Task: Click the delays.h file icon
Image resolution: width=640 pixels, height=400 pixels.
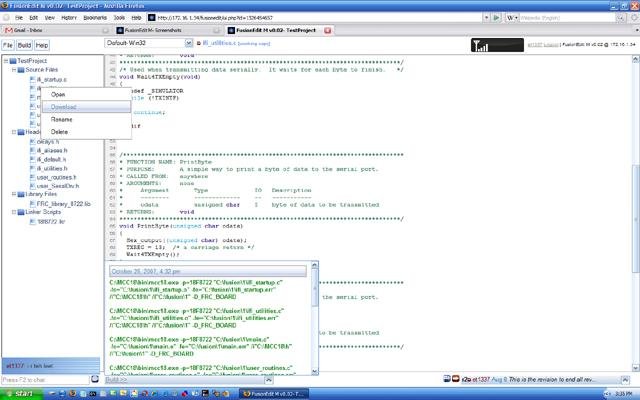Action: [x=33, y=142]
